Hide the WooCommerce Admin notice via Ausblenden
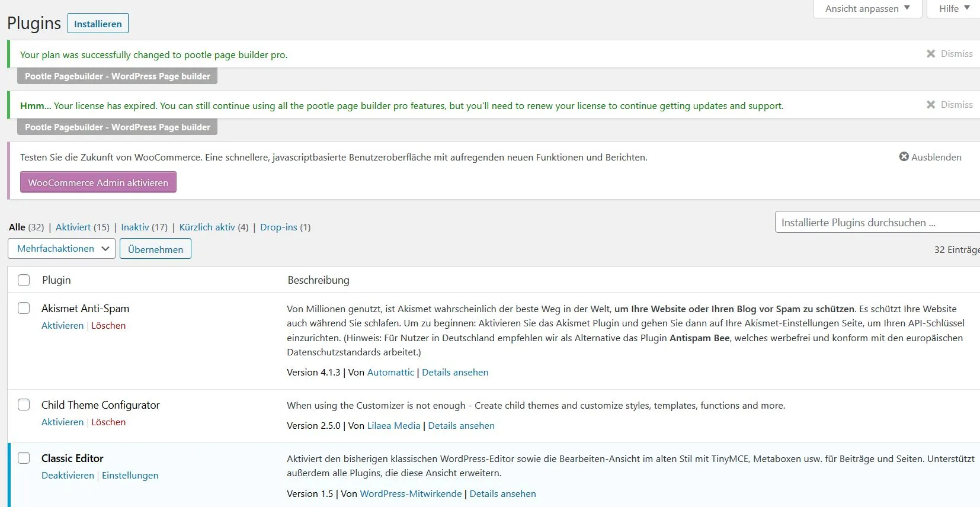 (930, 157)
